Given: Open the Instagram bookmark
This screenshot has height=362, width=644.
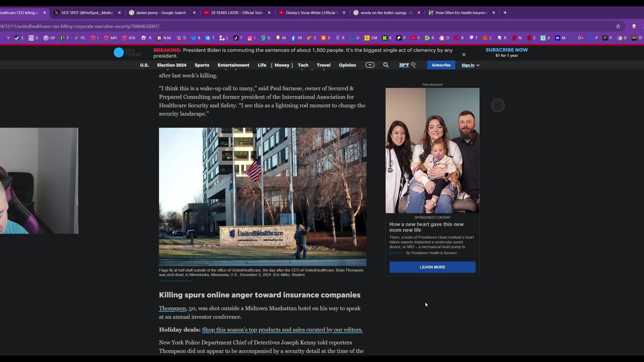Looking at the screenshot, I should coord(252,38).
